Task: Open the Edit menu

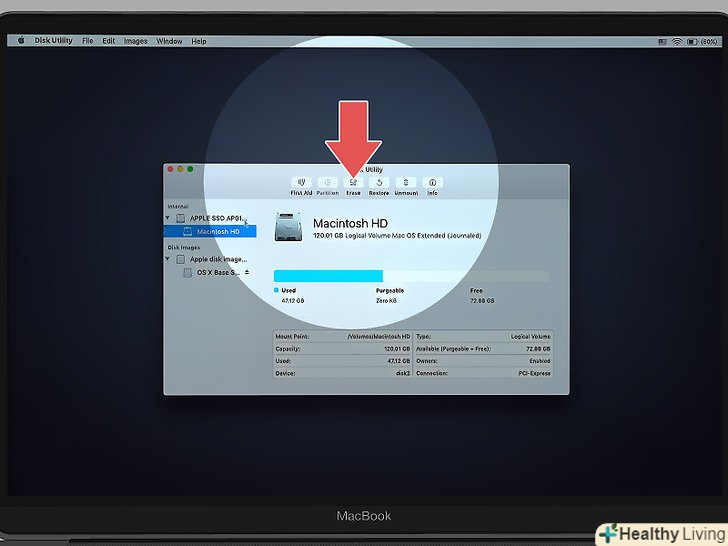Action: [x=109, y=41]
